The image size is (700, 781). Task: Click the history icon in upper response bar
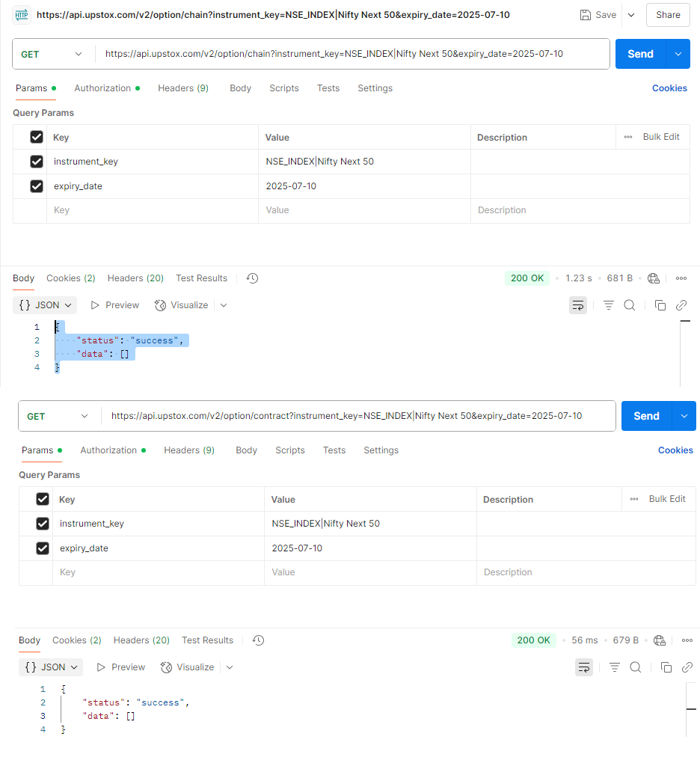pos(252,278)
